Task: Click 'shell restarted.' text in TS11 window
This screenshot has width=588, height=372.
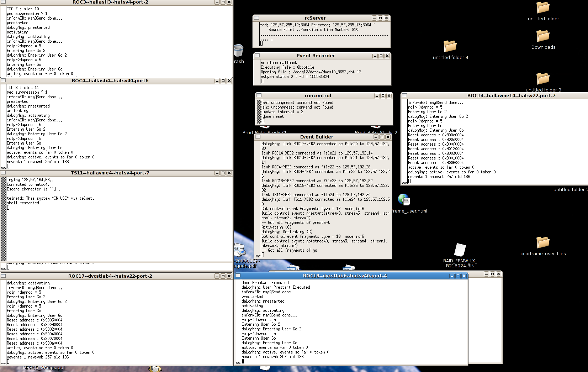Action: click(x=24, y=203)
